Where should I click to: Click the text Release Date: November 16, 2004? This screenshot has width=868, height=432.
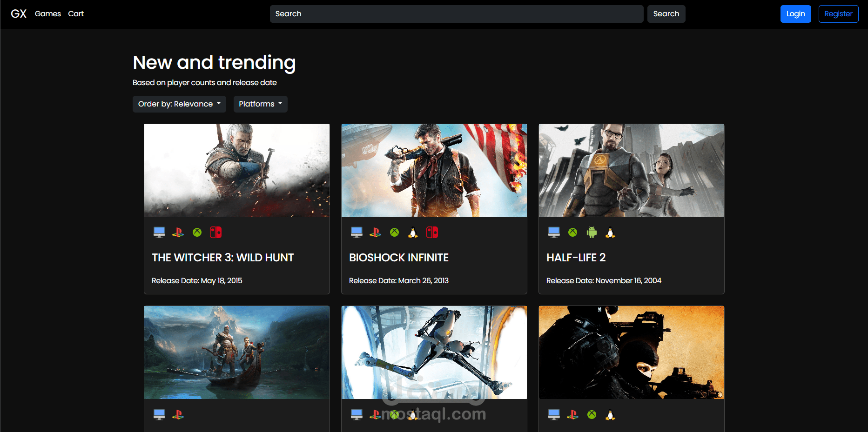604,281
